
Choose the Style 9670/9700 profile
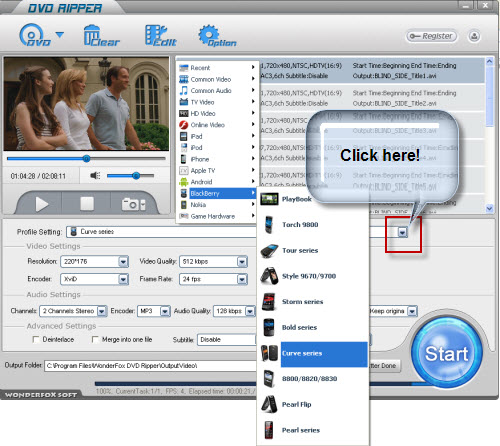313,276
